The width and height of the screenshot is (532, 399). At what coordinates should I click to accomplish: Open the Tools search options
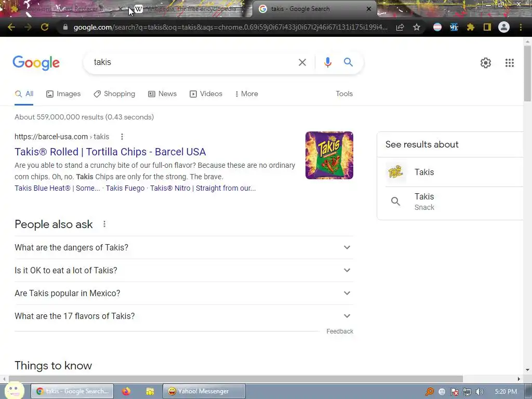[344, 94]
